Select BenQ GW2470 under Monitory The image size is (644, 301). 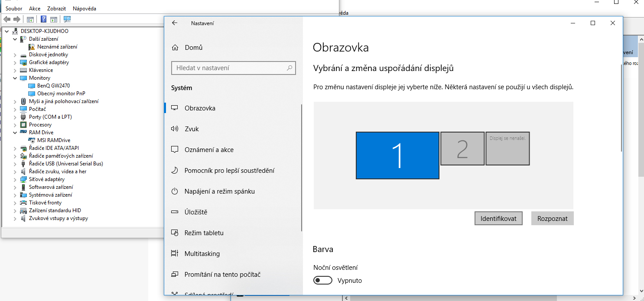coord(53,86)
